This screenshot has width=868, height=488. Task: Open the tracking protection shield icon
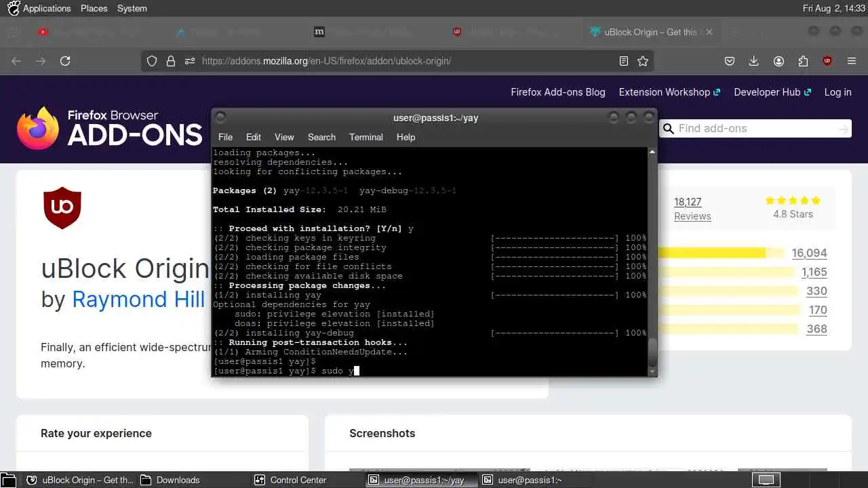click(153, 61)
